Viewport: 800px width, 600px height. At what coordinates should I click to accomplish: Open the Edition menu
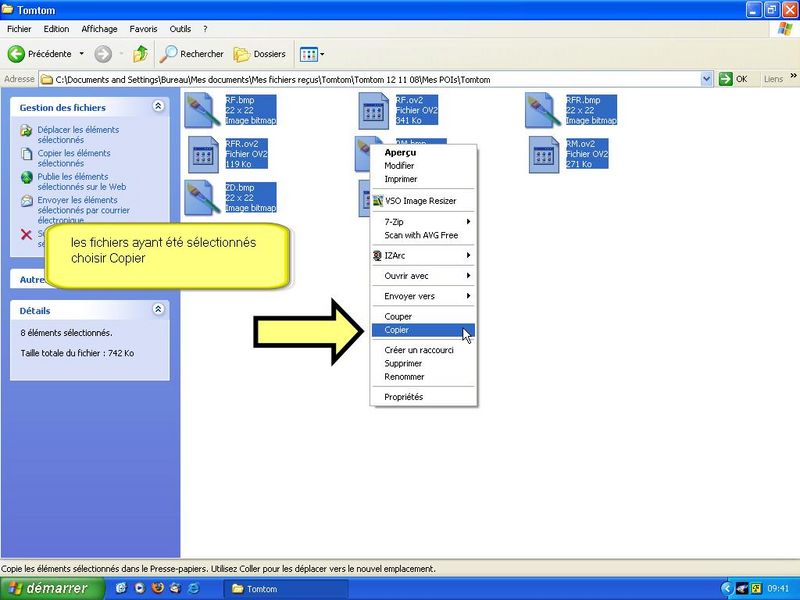click(x=56, y=29)
